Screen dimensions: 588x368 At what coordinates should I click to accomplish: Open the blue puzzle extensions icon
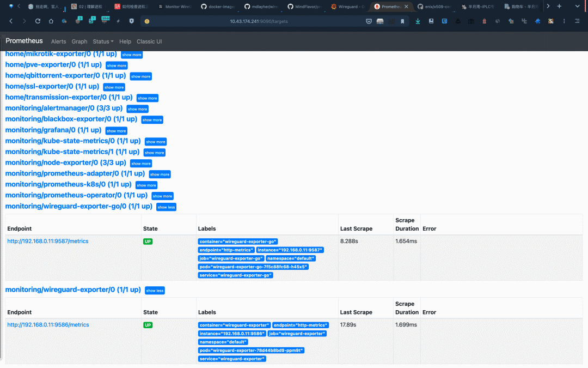click(x=537, y=21)
